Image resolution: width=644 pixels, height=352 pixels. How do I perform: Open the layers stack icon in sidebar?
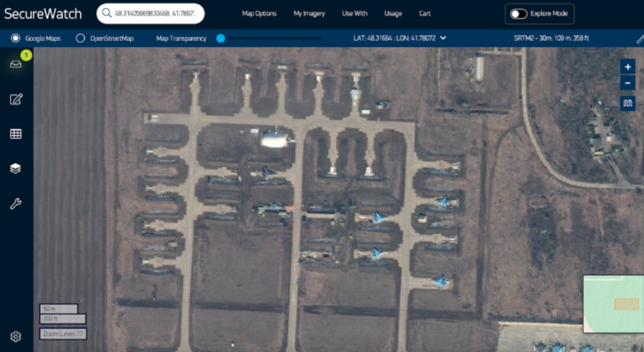pyautogui.click(x=16, y=168)
